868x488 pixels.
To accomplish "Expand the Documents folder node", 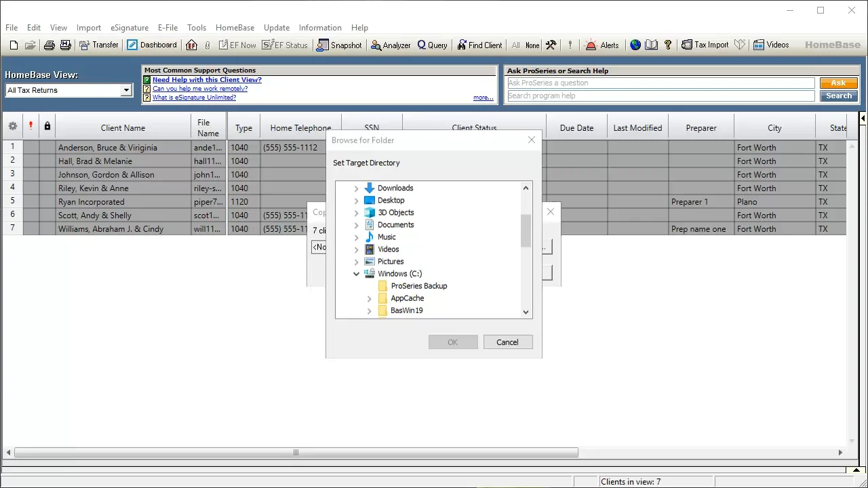I will (357, 225).
